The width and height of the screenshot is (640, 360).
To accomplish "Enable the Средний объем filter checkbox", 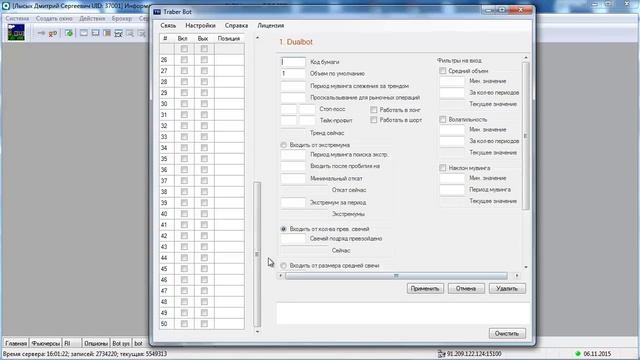I will tap(443, 71).
